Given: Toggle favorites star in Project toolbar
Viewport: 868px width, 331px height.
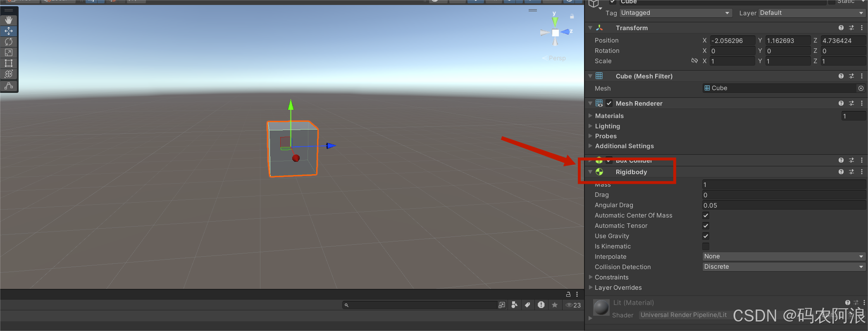Looking at the screenshot, I should (x=555, y=305).
